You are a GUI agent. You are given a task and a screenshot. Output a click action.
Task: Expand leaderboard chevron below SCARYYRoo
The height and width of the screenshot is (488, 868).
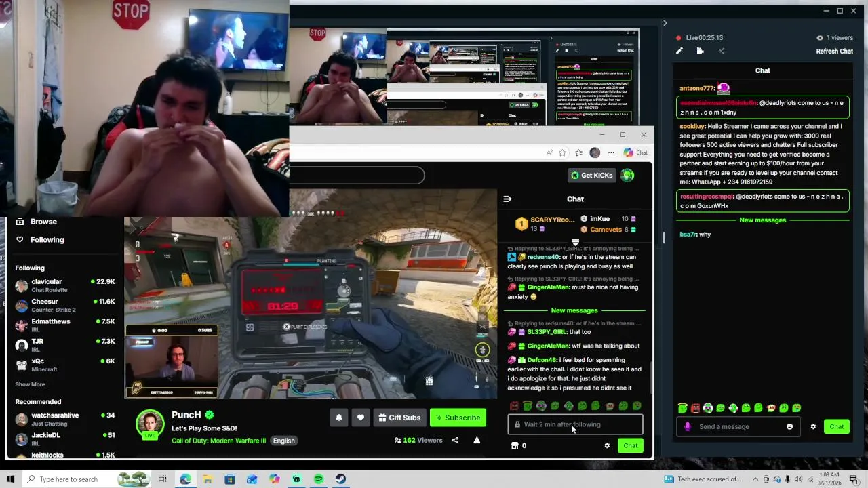point(575,243)
